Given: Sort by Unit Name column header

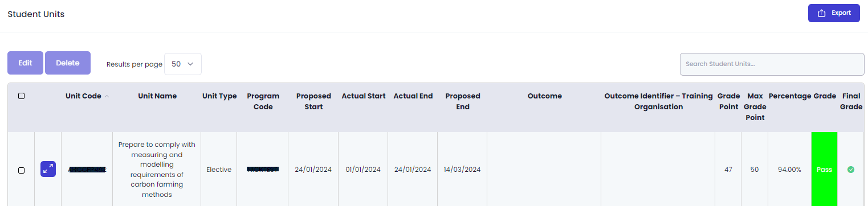Looking at the screenshot, I should pyautogui.click(x=157, y=96).
